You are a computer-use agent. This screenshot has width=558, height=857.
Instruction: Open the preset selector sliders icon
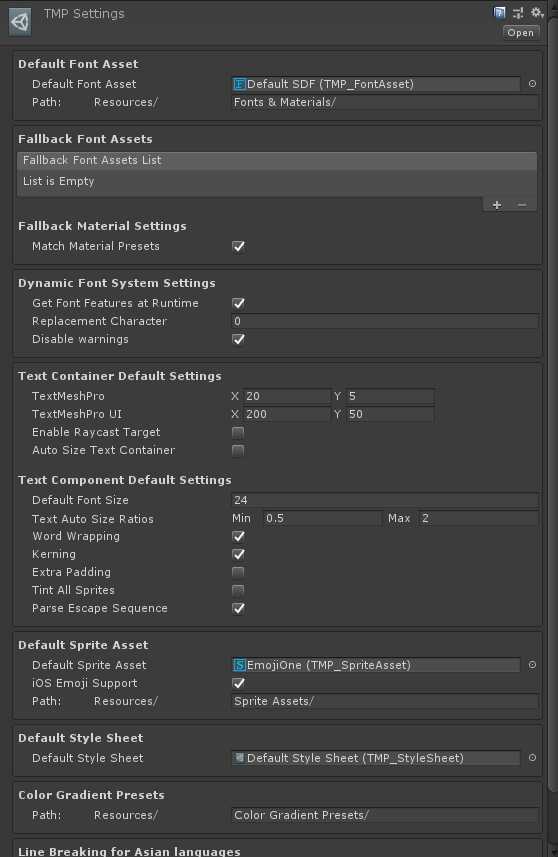point(518,13)
